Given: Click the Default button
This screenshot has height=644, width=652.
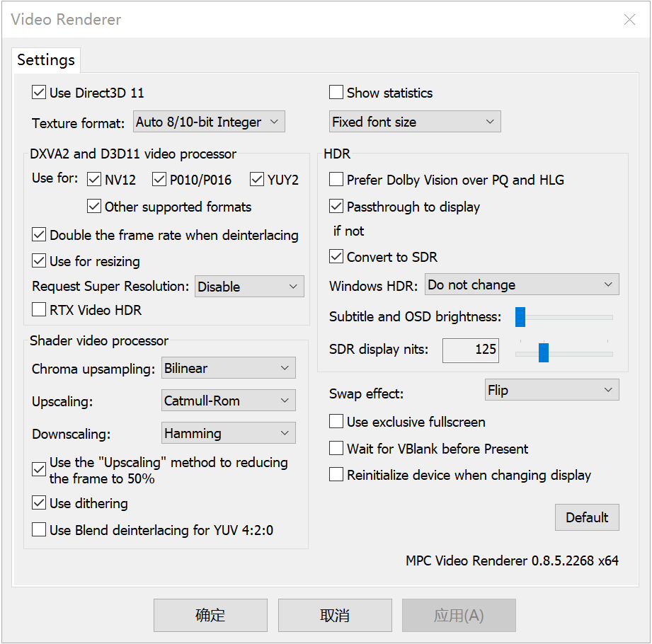Looking at the screenshot, I should (x=587, y=517).
